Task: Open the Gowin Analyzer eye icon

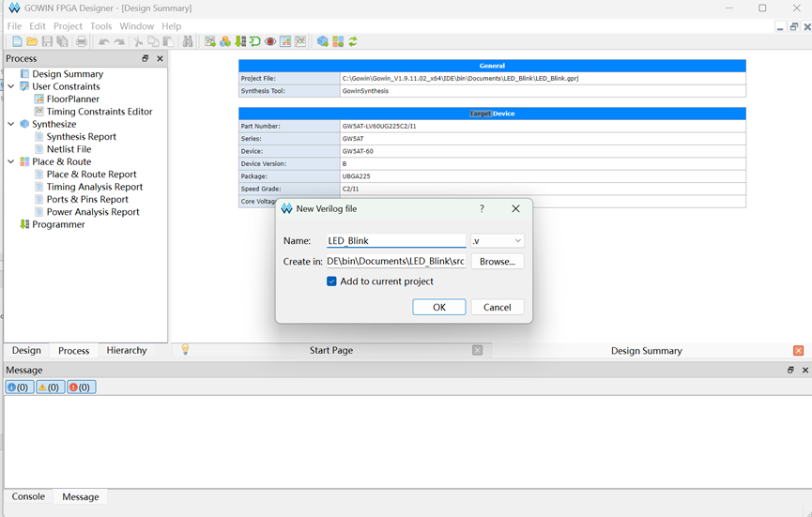Action: coord(270,41)
